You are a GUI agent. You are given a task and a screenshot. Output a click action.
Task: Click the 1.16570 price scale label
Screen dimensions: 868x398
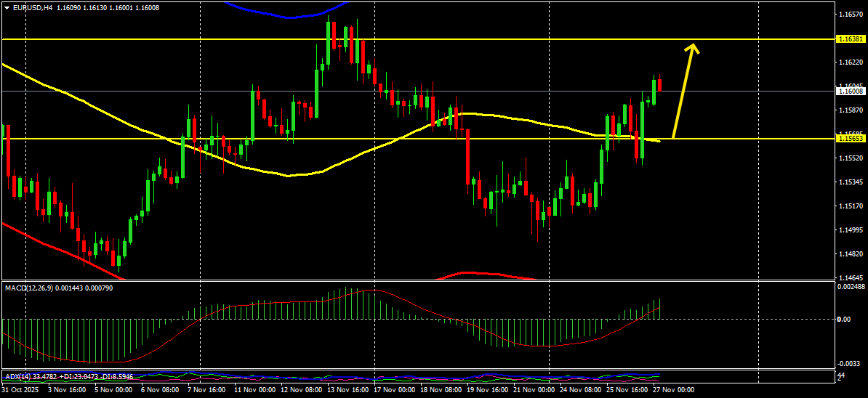coord(851,15)
